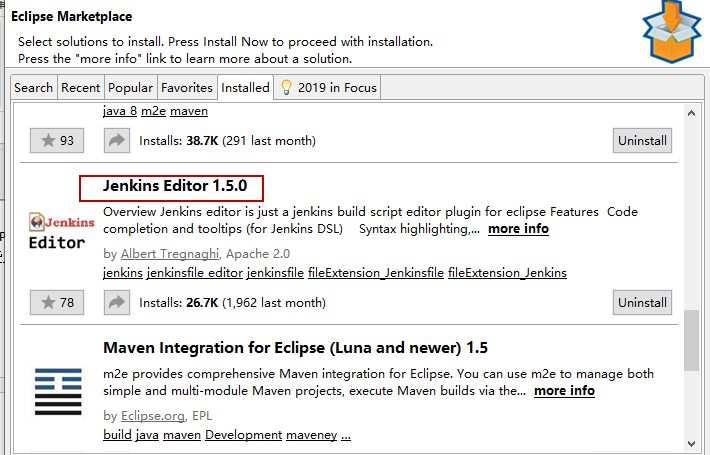Uninstall the Jenkins Editor plugin
The image size is (710, 455).
point(642,302)
